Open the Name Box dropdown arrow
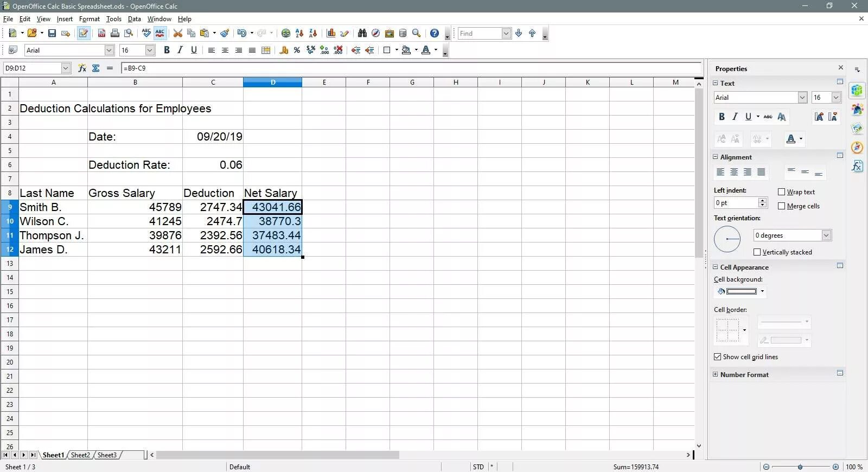The width and height of the screenshot is (868, 472). point(66,68)
